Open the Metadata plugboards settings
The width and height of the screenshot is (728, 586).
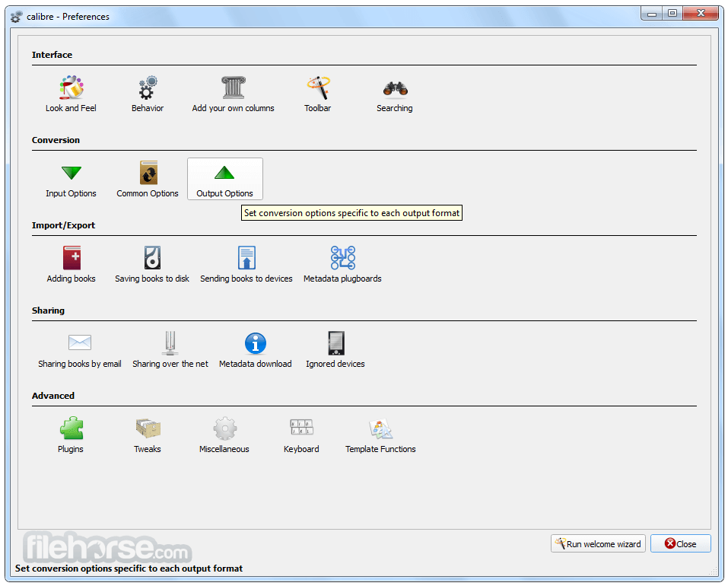[342, 265]
